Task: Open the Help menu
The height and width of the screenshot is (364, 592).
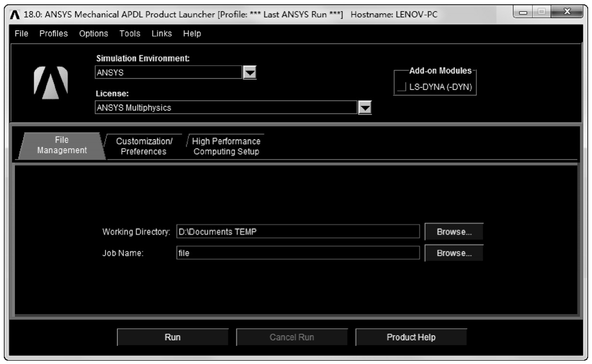Action: click(192, 34)
